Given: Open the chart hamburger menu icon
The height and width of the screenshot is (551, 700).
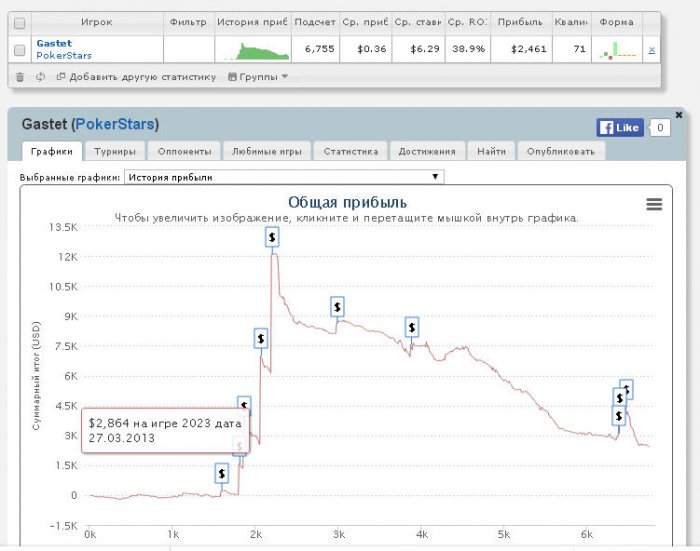Looking at the screenshot, I should tap(654, 204).
